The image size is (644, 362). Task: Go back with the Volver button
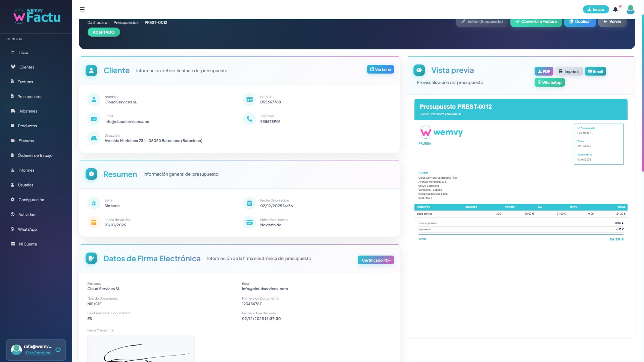point(612,22)
